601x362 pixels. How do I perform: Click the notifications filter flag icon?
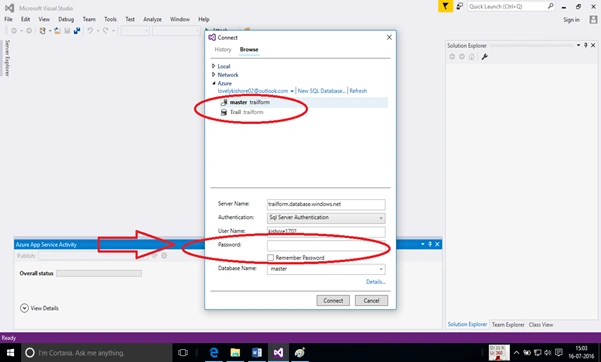445,7
